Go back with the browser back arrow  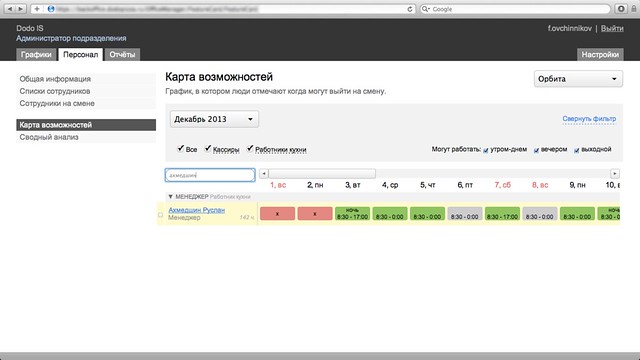coord(10,9)
